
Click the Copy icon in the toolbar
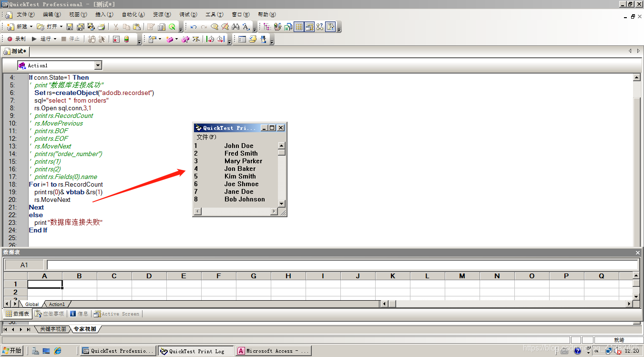pos(126,27)
